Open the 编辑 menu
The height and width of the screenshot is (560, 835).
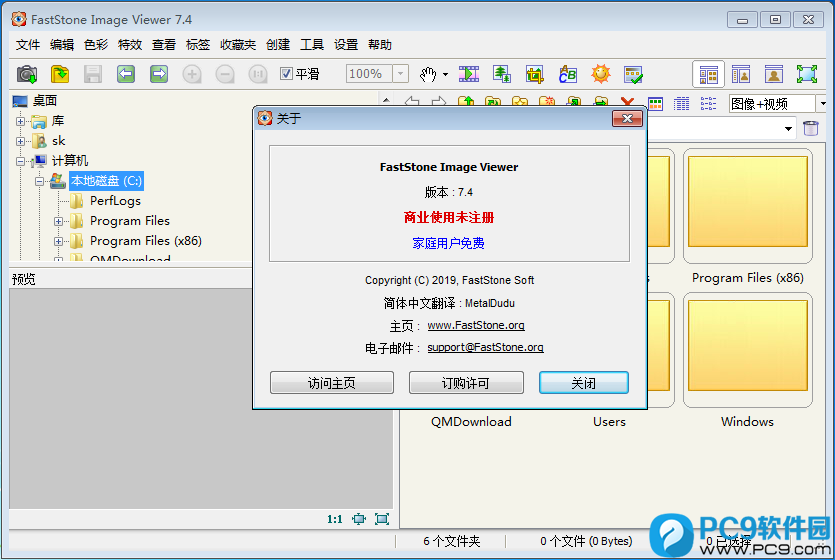coord(62,45)
